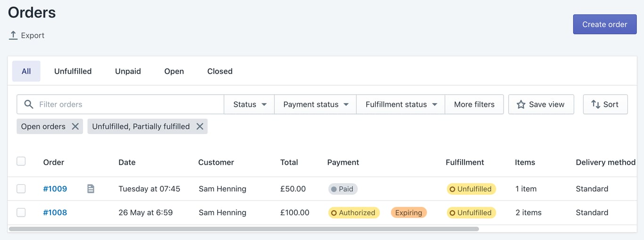Expand the Status filter dropdown
Image resolution: width=644 pixels, height=240 pixels.
click(249, 104)
